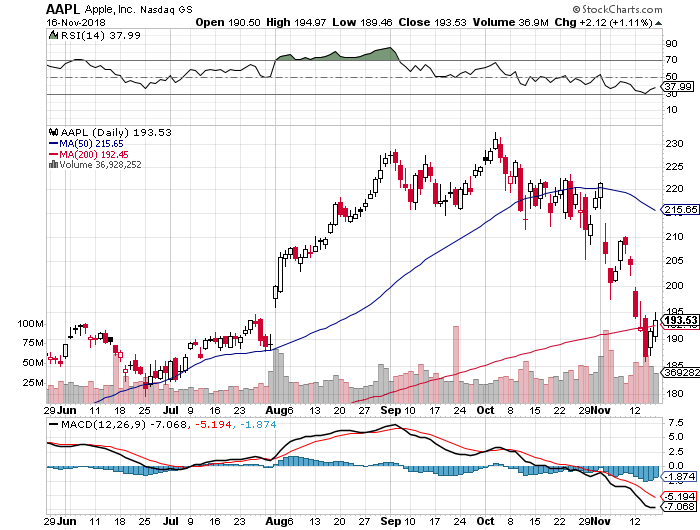Click the -1.874 MACD axis tag
The height and width of the screenshot is (530, 700).
click(x=680, y=477)
